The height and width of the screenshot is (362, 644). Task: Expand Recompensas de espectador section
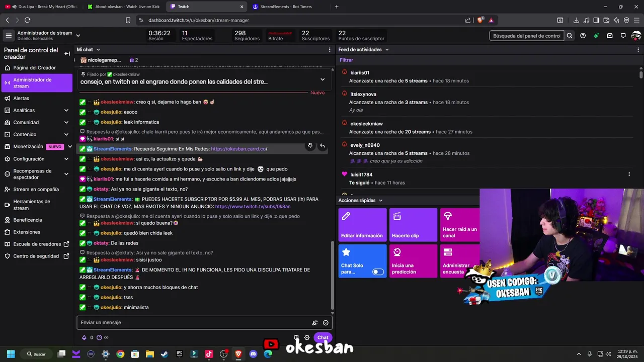[66, 174]
